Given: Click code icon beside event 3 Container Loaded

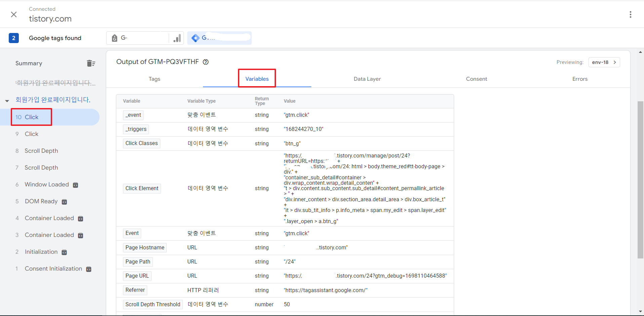Looking at the screenshot, I should [81, 236].
